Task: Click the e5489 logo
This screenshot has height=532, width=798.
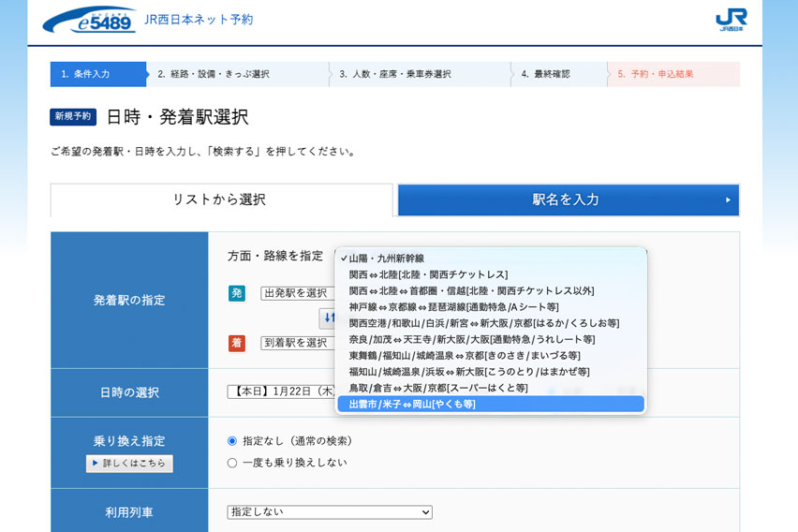Action: coord(89,20)
